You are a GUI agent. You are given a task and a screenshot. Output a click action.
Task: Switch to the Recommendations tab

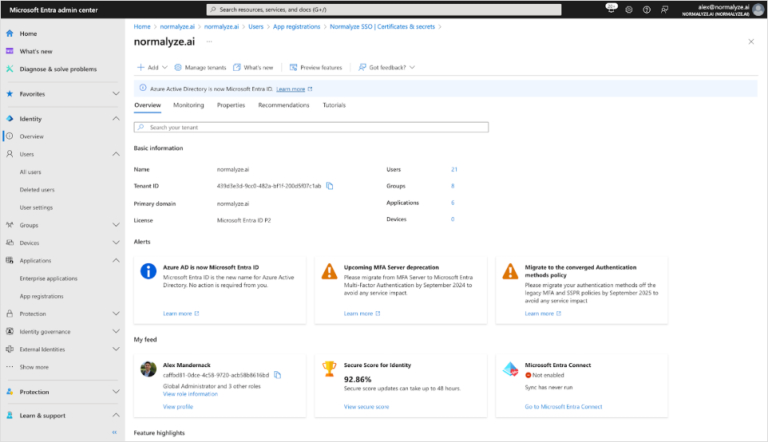coord(283,105)
